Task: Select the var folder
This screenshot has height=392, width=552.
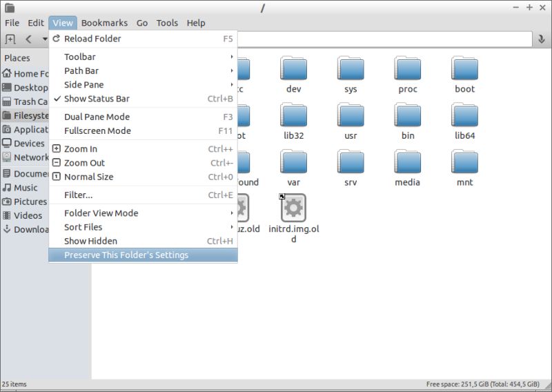Action: 294,168
